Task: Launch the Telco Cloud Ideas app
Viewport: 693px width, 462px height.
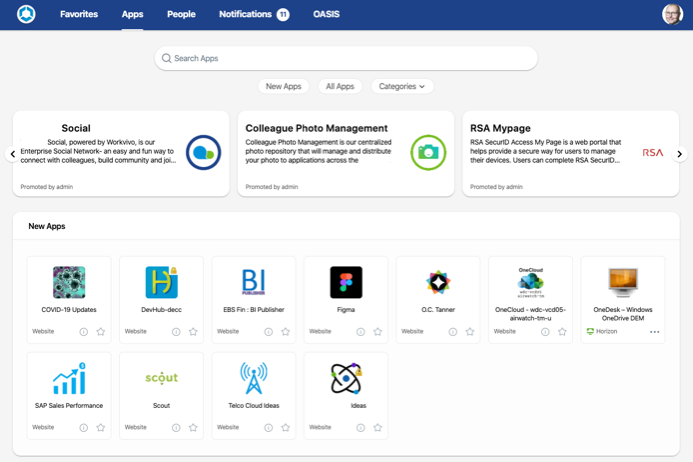Action: click(x=253, y=379)
